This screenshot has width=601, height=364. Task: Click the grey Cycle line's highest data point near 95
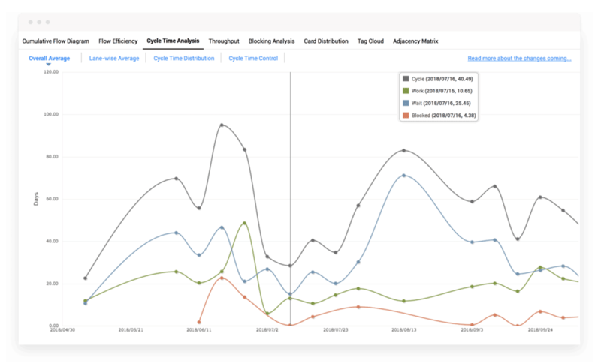(x=222, y=125)
